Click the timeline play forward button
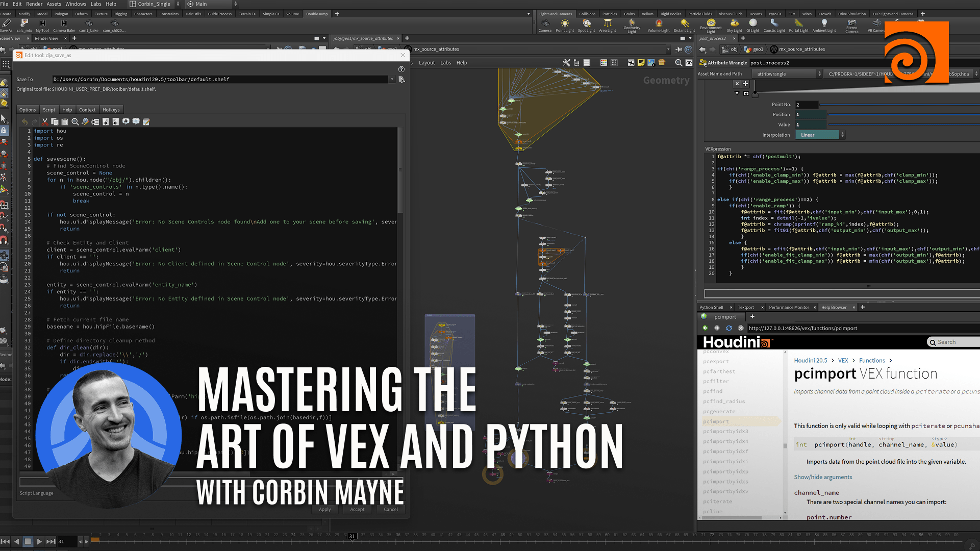The height and width of the screenshot is (551, 980). click(x=39, y=541)
